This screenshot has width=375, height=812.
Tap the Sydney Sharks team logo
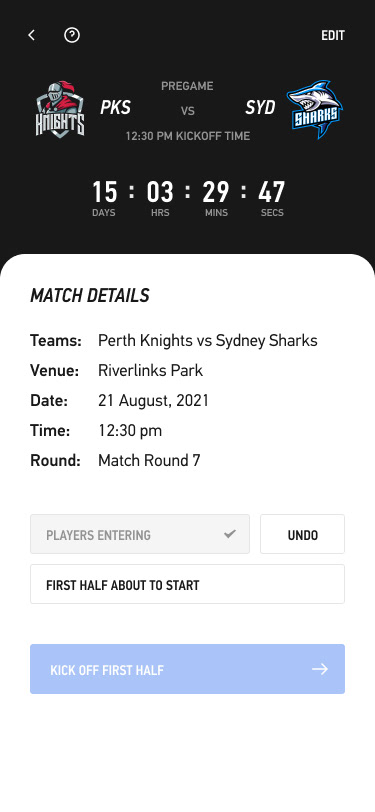point(315,109)
